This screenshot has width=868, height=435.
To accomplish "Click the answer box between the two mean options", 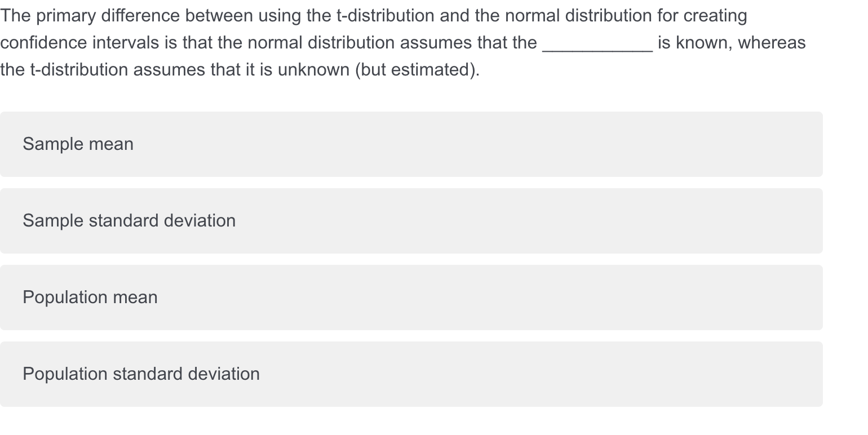I will pyautogui.click(x=411, y=221).
